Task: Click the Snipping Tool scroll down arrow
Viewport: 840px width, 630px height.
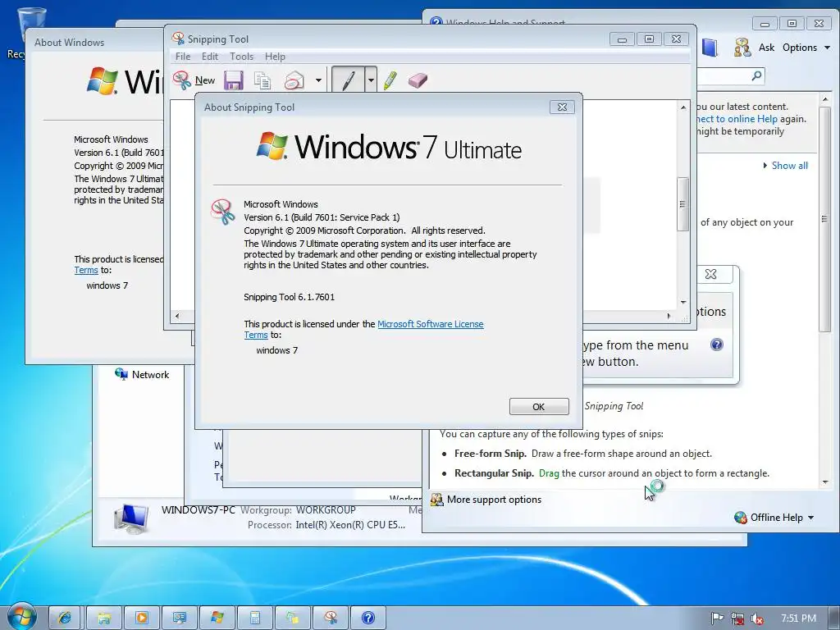Action: point(683,303)
